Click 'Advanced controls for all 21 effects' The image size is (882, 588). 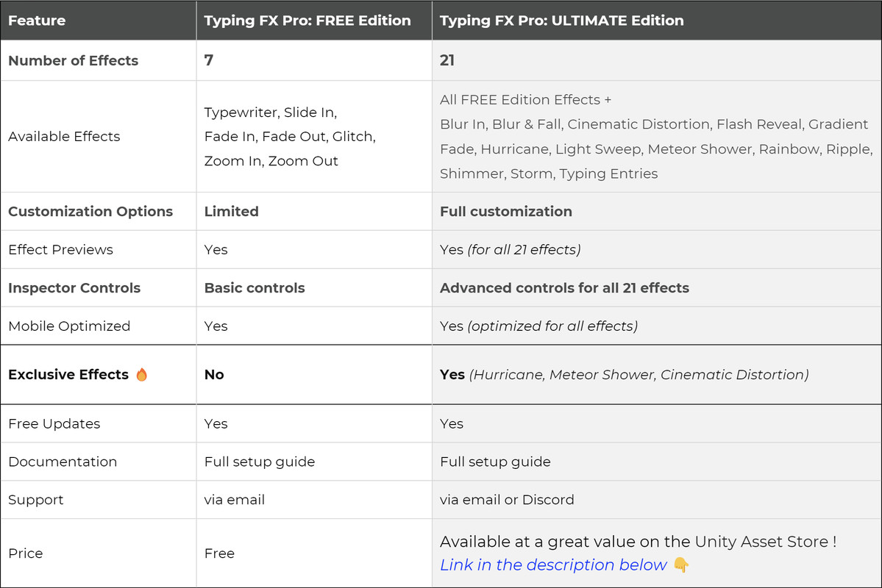click(x=564, y=288)
